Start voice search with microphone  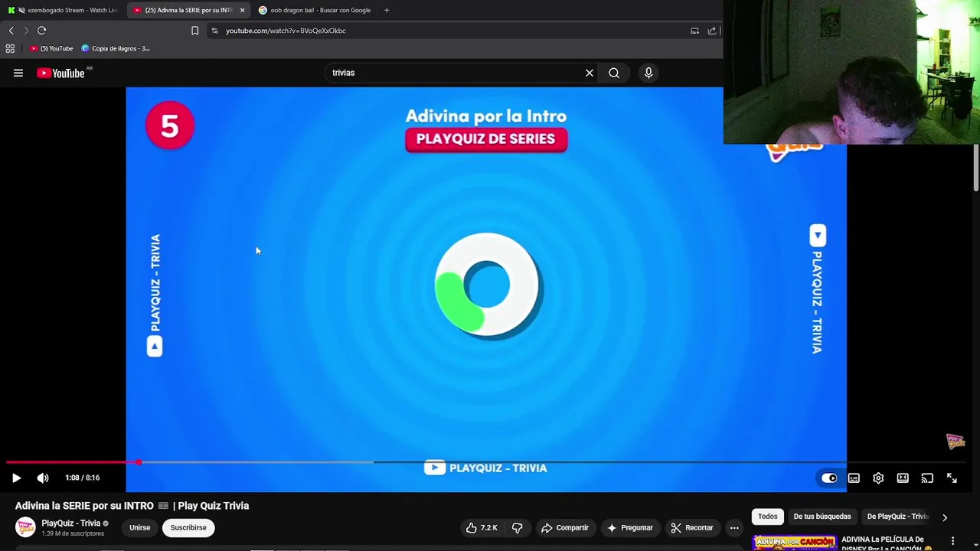click(x=648, y=73)
